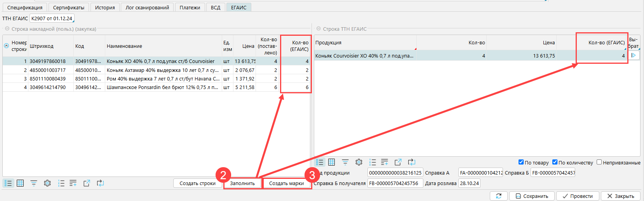The height and width of the screenshot is (201, 644).
Task: Uncheck the По товару checkbox
Action: [521, 162]
